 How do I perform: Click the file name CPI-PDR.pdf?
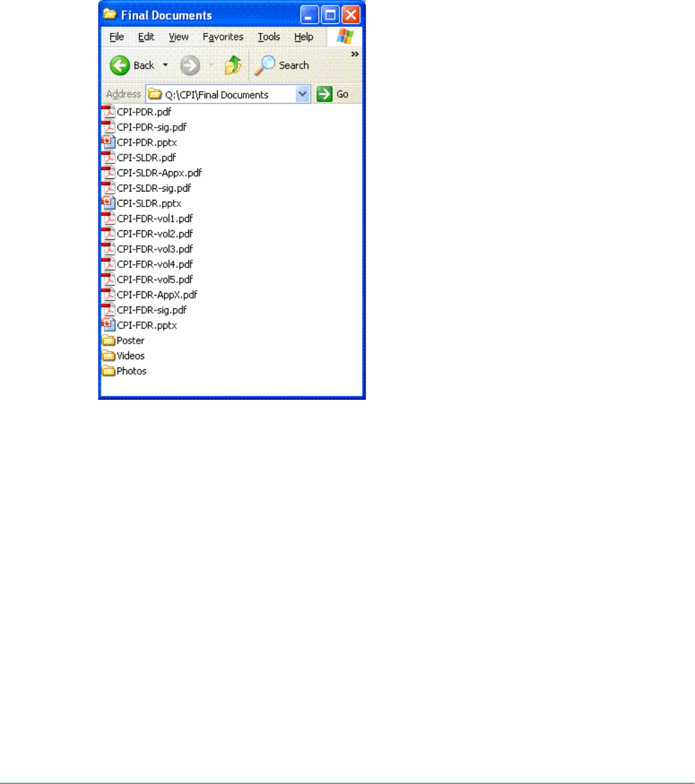(x=144, y=112)
